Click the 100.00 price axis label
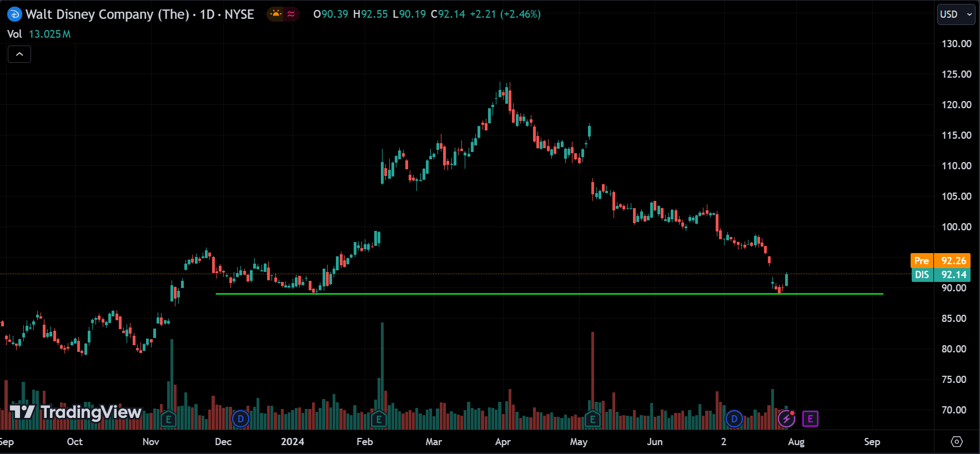 click(x=956, y=227)
